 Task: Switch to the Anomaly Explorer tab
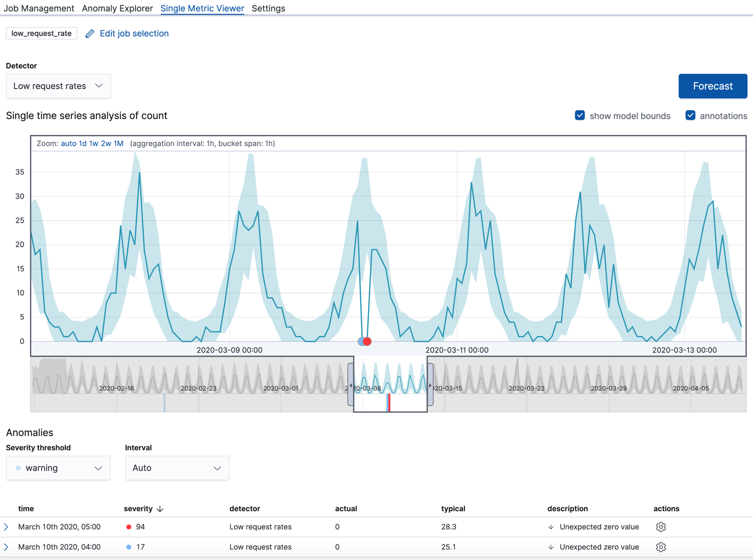(117, 8)
